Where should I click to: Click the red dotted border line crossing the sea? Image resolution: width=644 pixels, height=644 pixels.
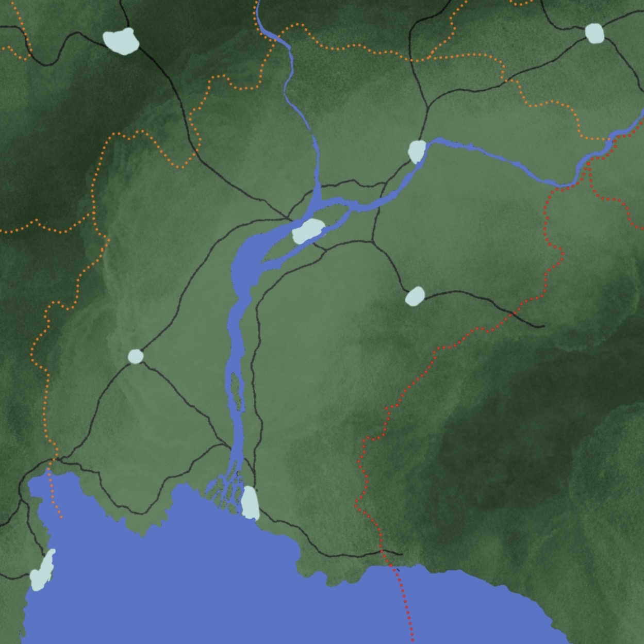(404, 603)
